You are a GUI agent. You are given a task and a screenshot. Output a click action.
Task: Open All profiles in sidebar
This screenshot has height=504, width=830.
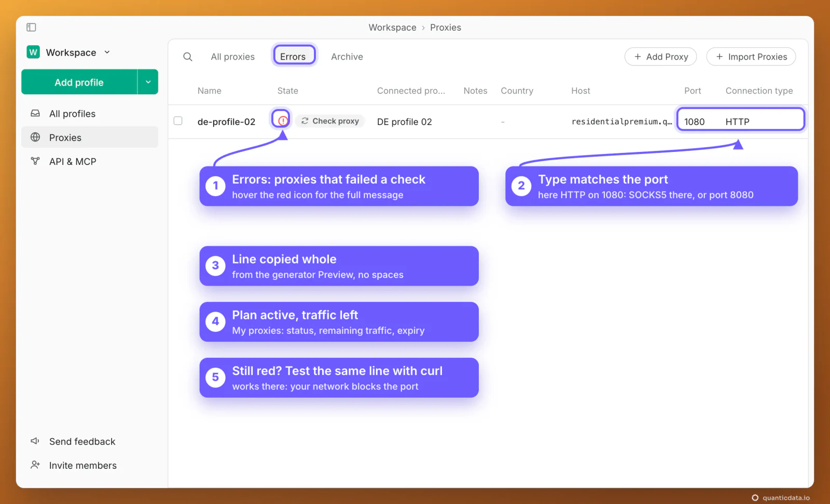point(90,114)
